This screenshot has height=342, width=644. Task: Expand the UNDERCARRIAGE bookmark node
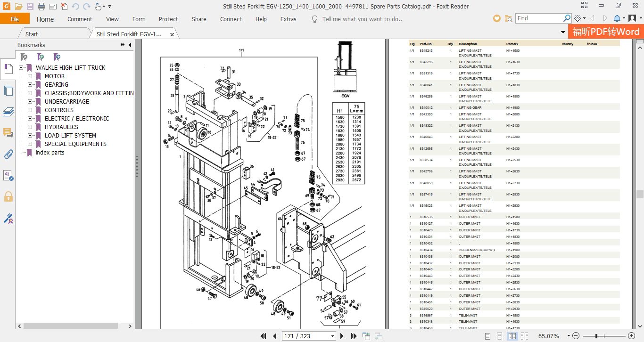click(30, 102)
